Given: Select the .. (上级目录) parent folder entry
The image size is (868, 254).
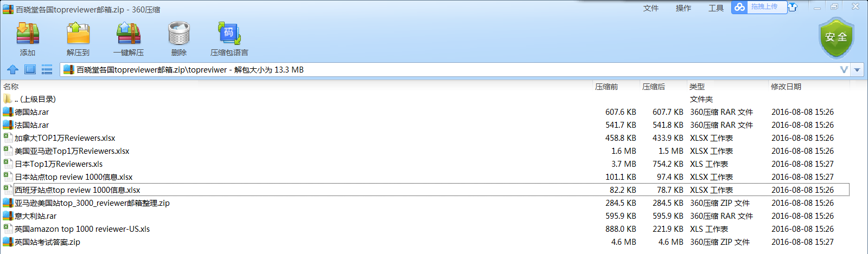Looking at the screenshot, I should (425, 99).
